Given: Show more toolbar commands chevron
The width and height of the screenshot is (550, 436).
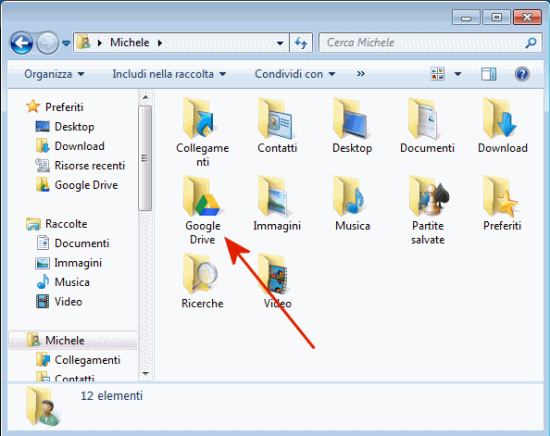Looking at the screenshot, I should [361, 74].
